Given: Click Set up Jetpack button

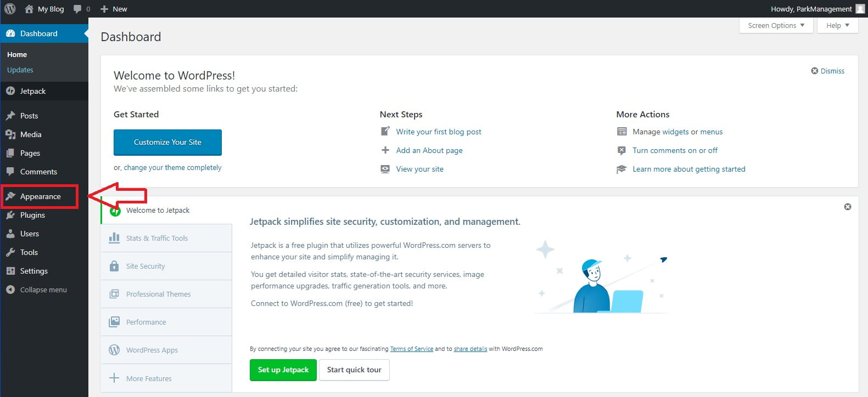Looking at the screenshot, I should pyautogui.click(x=283, y=370).
